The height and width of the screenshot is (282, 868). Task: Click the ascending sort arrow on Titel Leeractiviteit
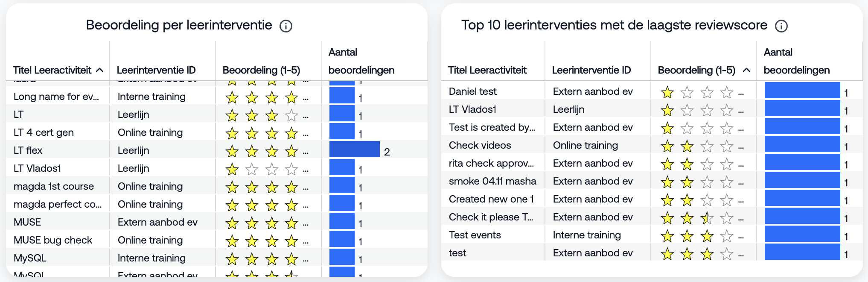[x=100, y=70]
